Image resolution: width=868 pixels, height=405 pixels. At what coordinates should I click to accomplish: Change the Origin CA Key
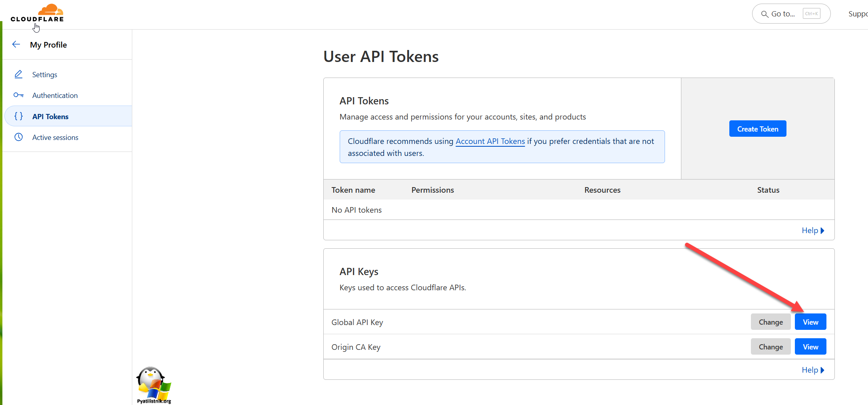770,347
